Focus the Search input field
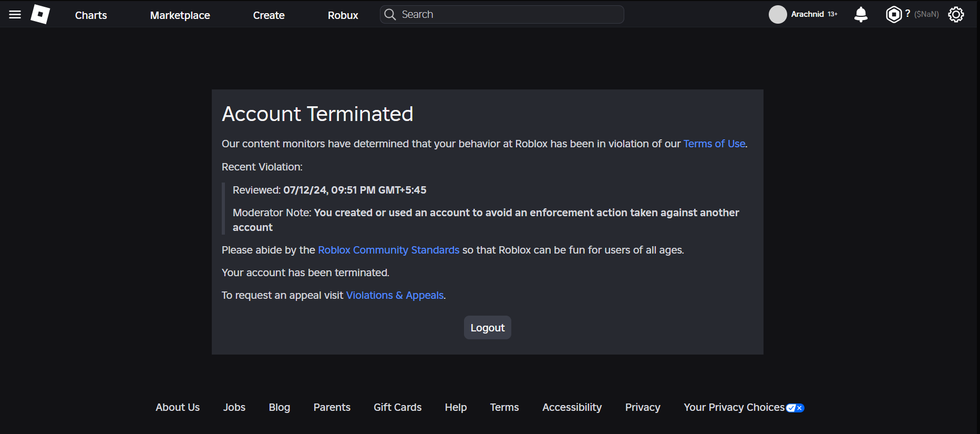 tap(502, 14)
